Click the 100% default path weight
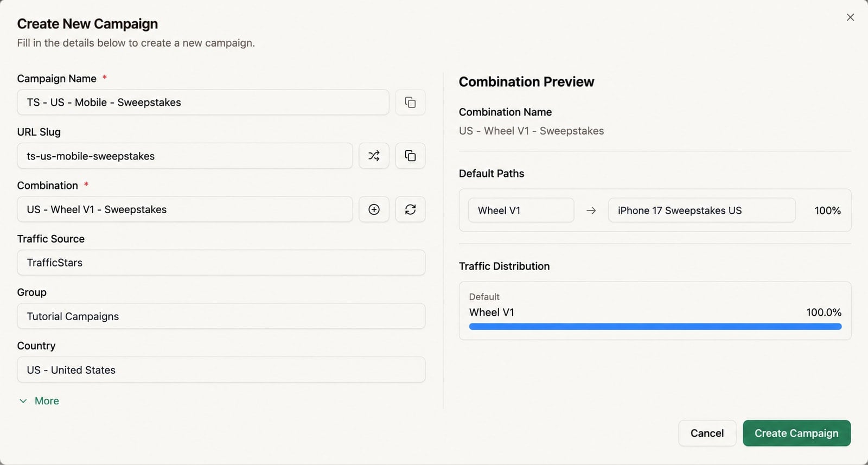The width and height of the screenshot is (868, 465). [x=827, y=211]
